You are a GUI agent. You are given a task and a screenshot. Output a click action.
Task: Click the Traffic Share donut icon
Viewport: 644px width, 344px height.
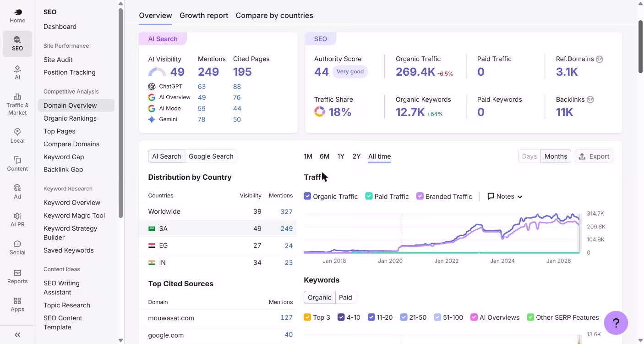[320, 112]
